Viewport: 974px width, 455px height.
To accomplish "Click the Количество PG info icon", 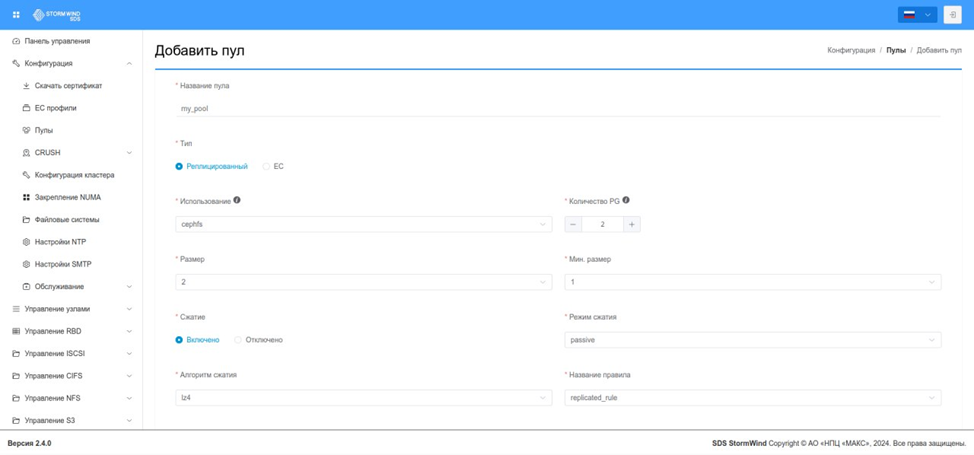I will [626, 201].
